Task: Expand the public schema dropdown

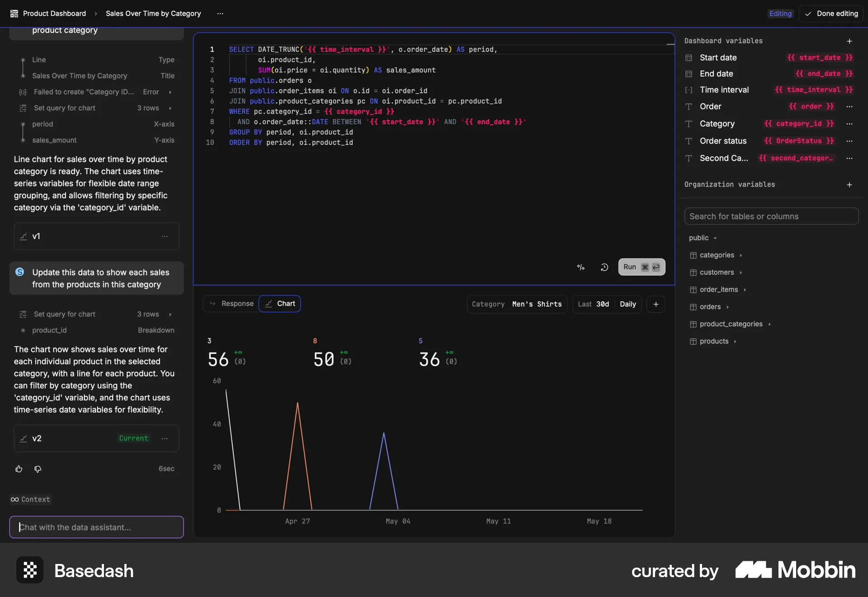Action: point(703,238)
